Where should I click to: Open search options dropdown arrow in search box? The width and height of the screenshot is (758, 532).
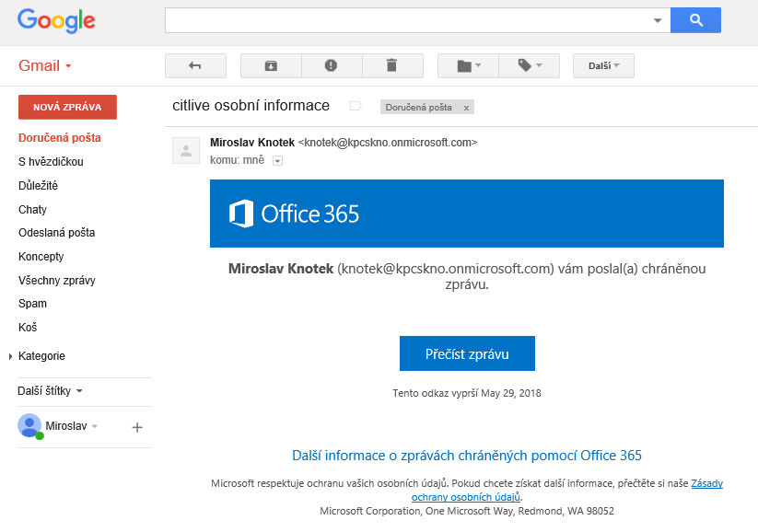(x=658, y=20)
